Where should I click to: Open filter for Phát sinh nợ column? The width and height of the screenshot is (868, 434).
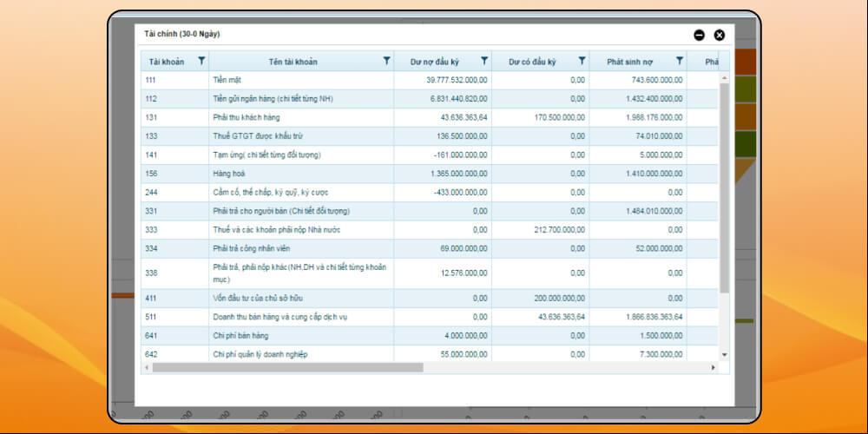(680, 61)
